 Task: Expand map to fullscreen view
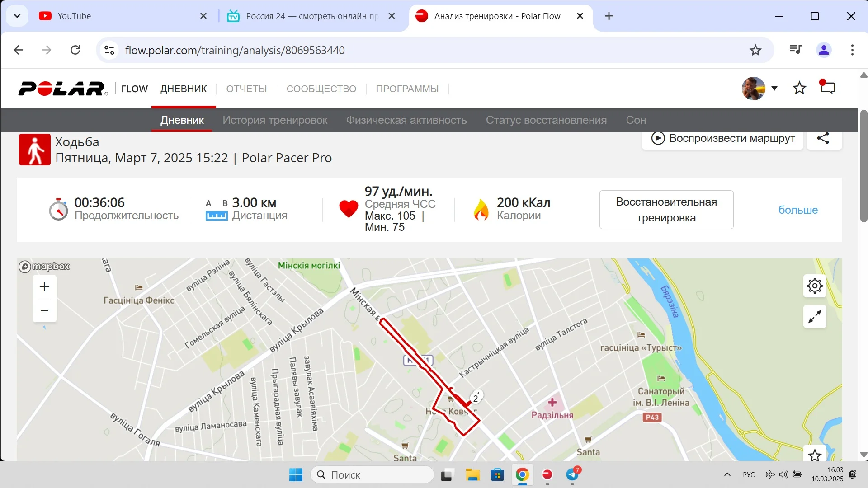[x=815, y=317]
